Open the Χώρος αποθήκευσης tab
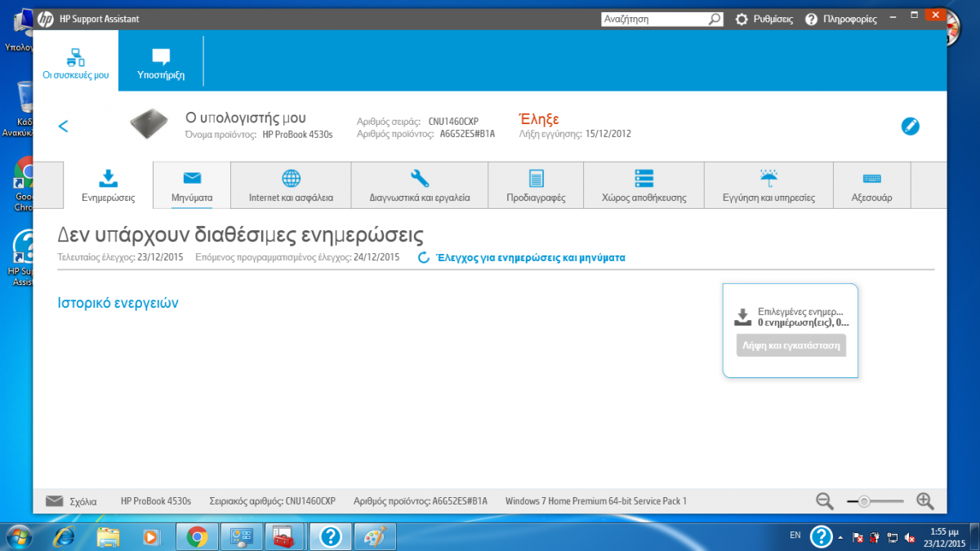The height and width of the screenshot is (551, 980). [644, 185]
